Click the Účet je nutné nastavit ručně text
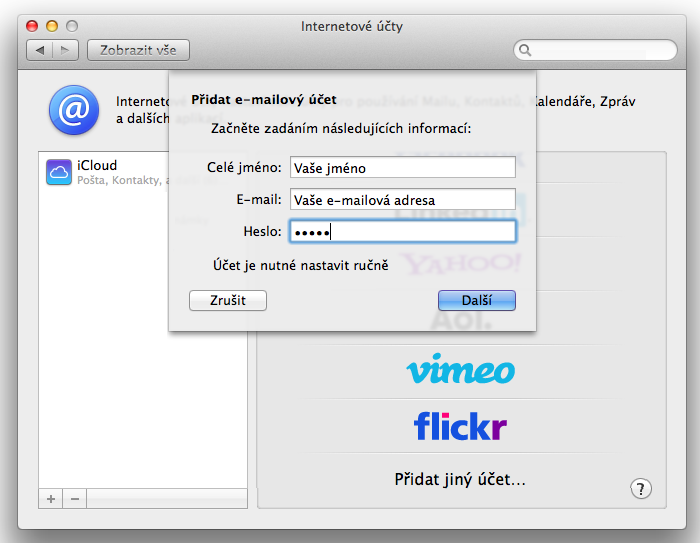This screenshot has height=543, width=700. 300,265
